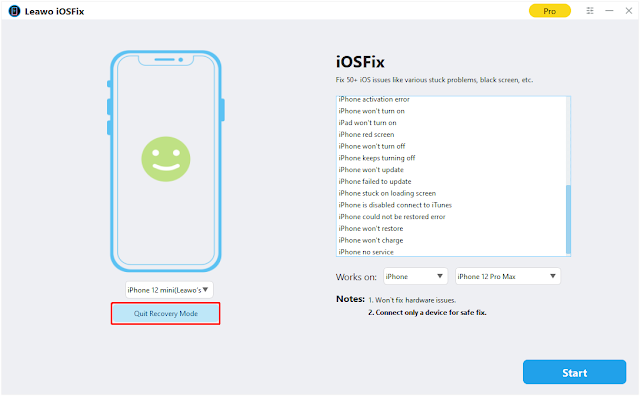Click the 'Fix 50+ iOS issues' description
The height and width of the screenshot is (396, 640).
[x=434, y=80]
